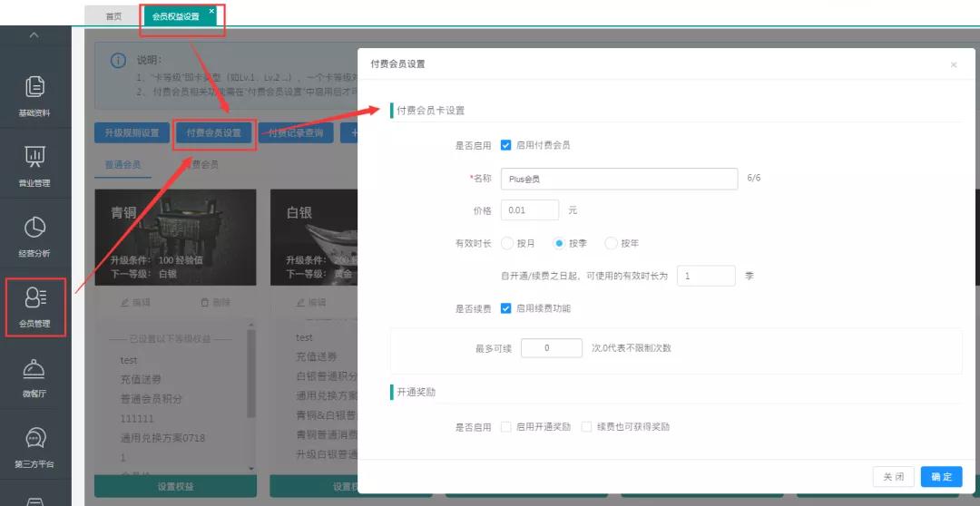Close the 付费会员设置 dialog
Image resolution: width=980 pixels, height=506 pixels.
tap(953, 64)
